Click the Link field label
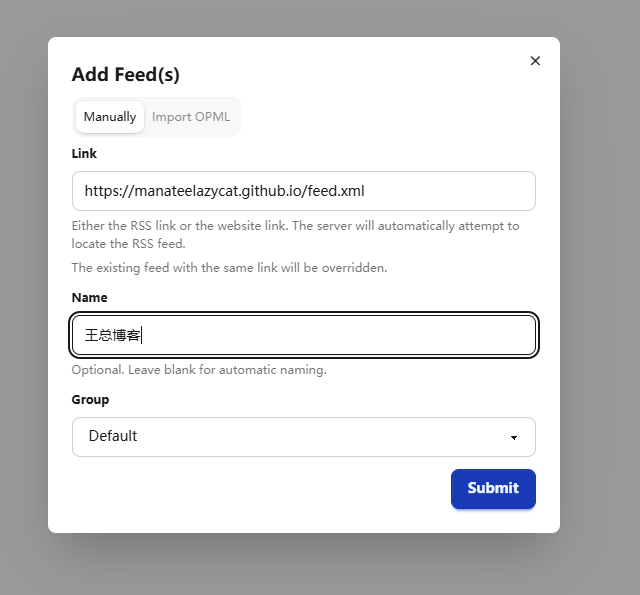This screenshot has height=595, width=640. 84,153
